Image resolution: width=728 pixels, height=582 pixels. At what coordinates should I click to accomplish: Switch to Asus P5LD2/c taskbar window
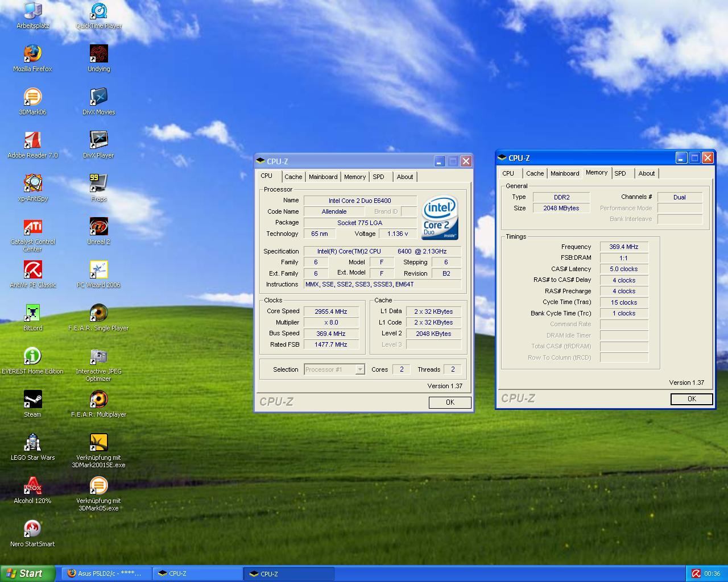coord(106,573)
